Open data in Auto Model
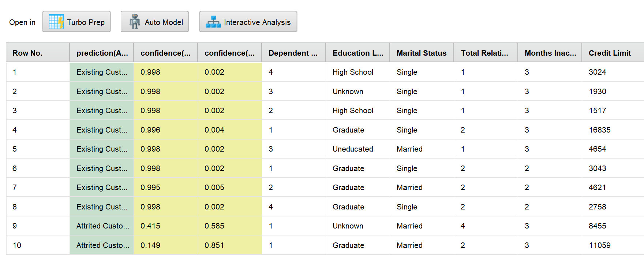 [x=155, y=22]
